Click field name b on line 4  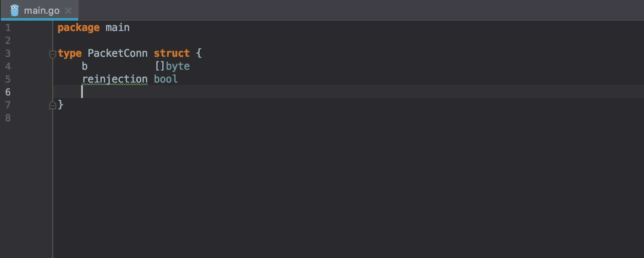click(85, 66)
